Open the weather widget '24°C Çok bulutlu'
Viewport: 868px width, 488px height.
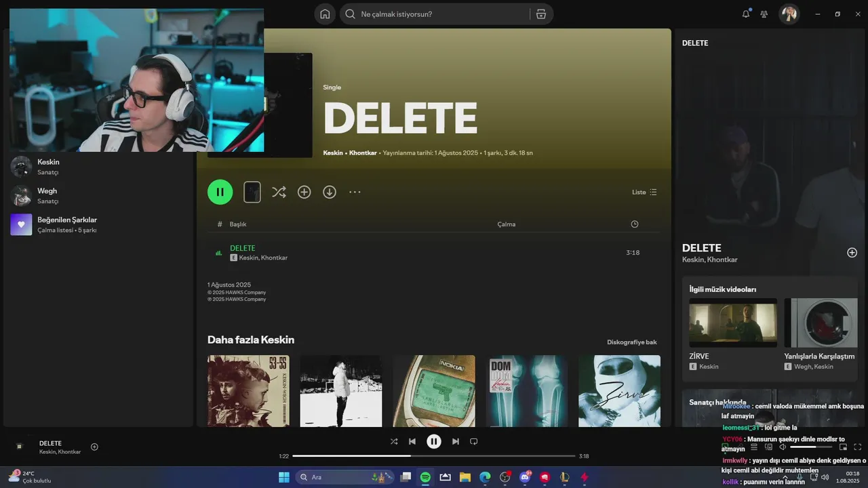(31, 476)
